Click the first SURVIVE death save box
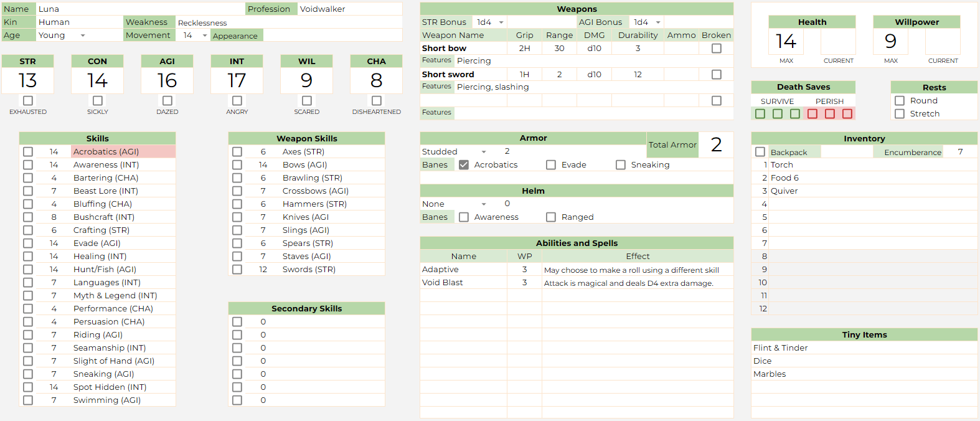980x421 pixels. 760,113
